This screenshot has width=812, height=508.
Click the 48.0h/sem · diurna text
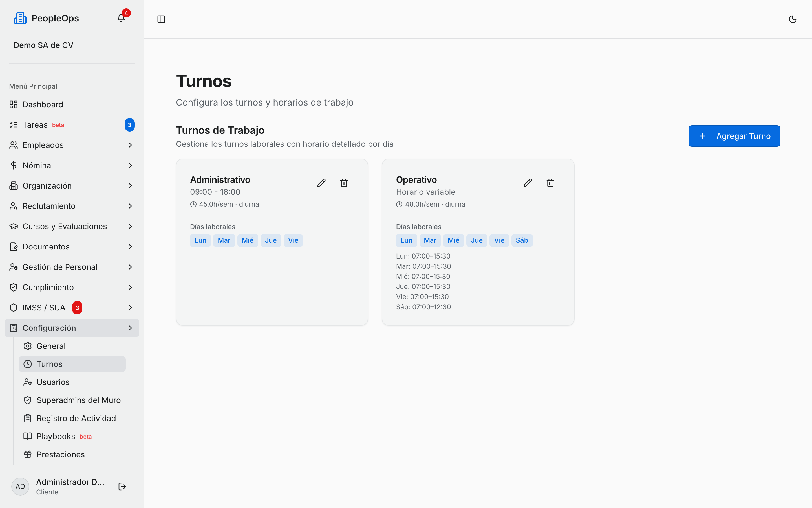tap(435, 204)
